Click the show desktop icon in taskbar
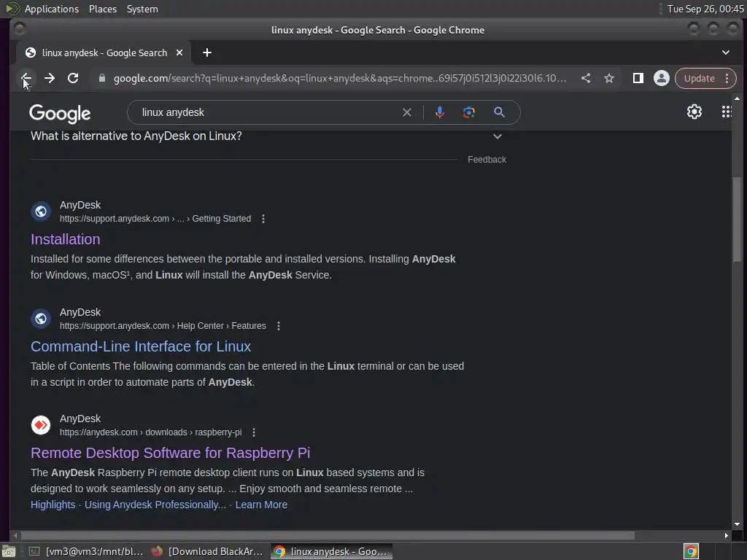 pos(9,552)
